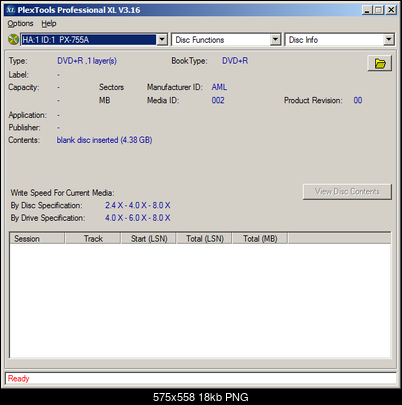Maximize the PlexTools window

click(x=378, y=10)
